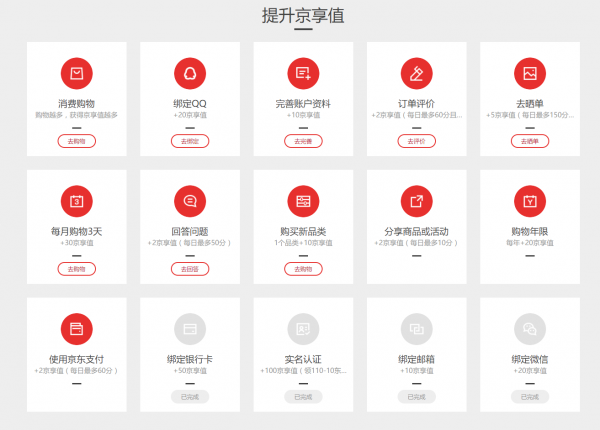Click the 回答问题 chat bubble icon
This screenshot has height=430, width=600.
[189, 201]
